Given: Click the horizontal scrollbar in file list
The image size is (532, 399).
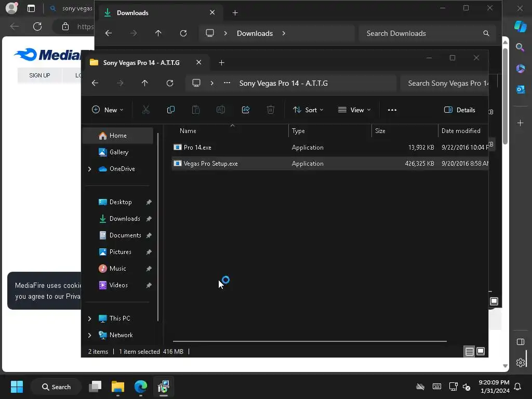Looking at the screenshot, I should coord(310,341).
